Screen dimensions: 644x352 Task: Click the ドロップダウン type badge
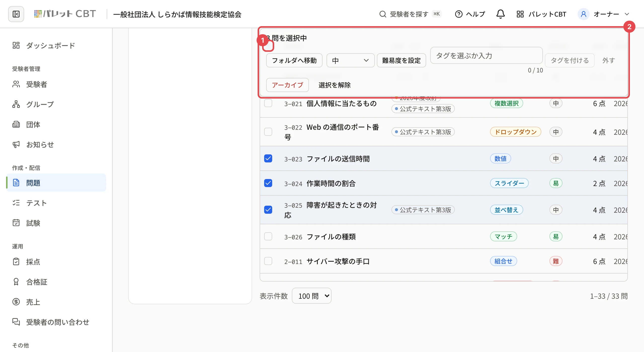click(x=515, y=132)
